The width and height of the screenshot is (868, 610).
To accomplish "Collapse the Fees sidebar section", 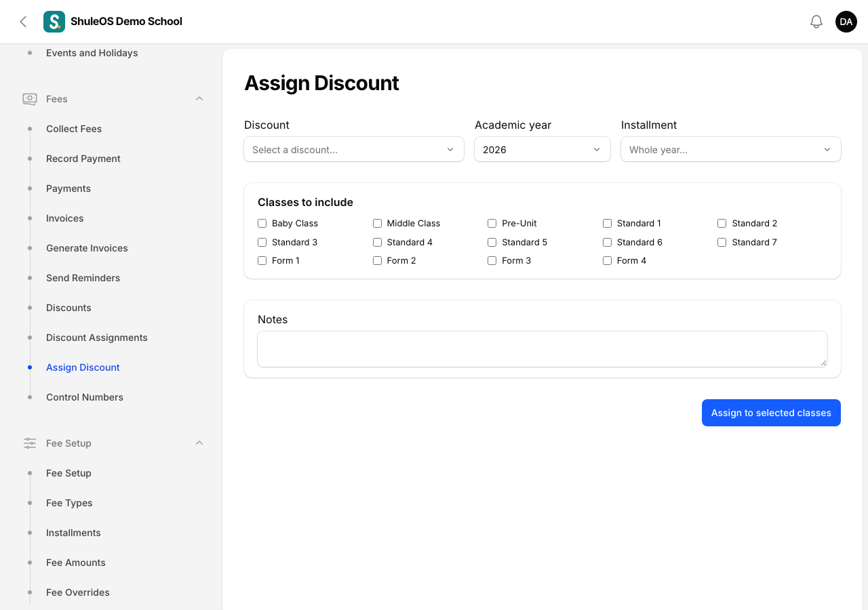I will coord(199,99).
